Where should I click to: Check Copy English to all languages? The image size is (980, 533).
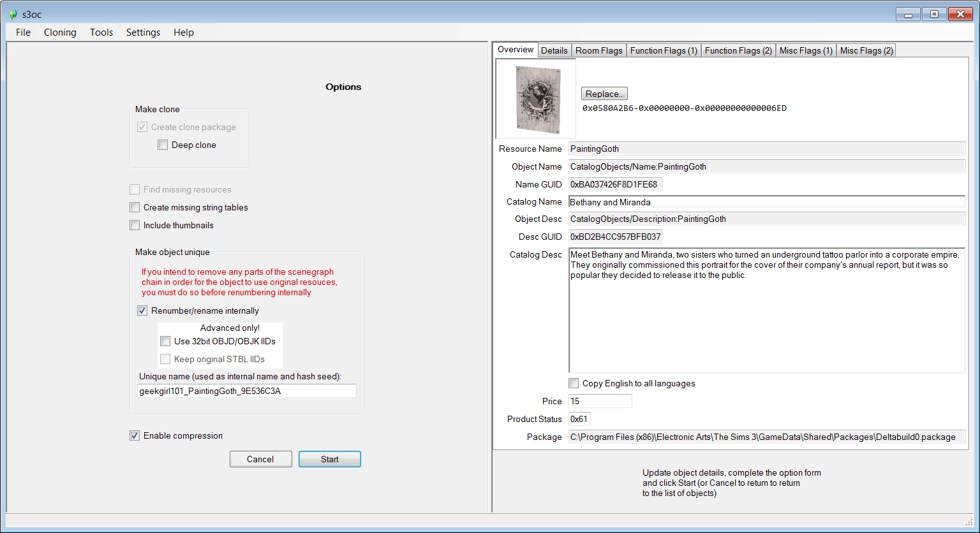point(574,383)
